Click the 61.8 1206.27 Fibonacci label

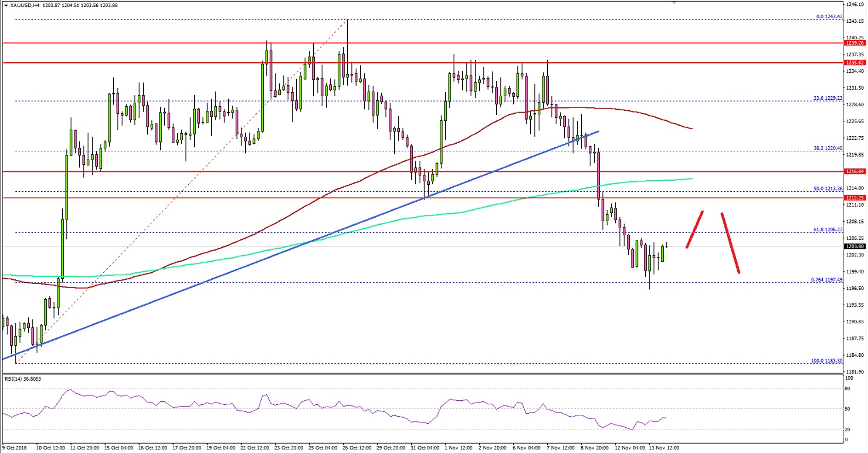click(x=827, y=230)
